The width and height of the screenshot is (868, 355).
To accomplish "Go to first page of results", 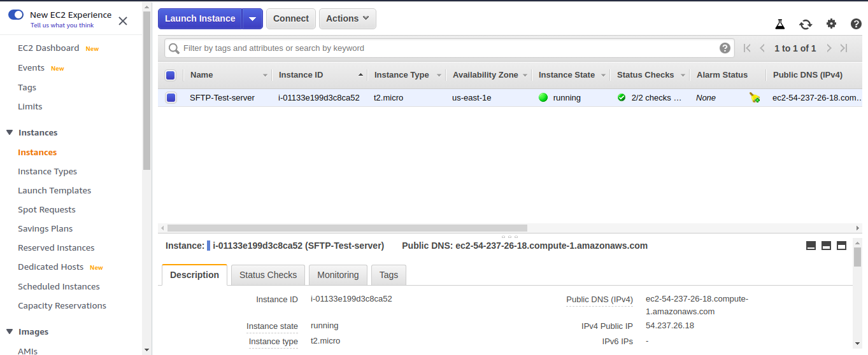I will [747, 48].
